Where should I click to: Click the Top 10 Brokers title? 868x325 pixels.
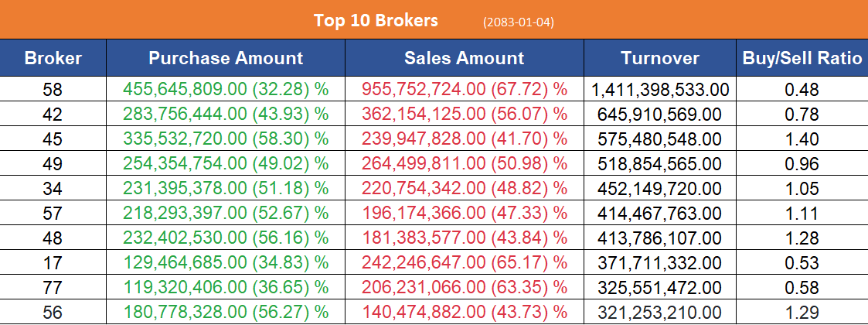[x=376, y=21]
